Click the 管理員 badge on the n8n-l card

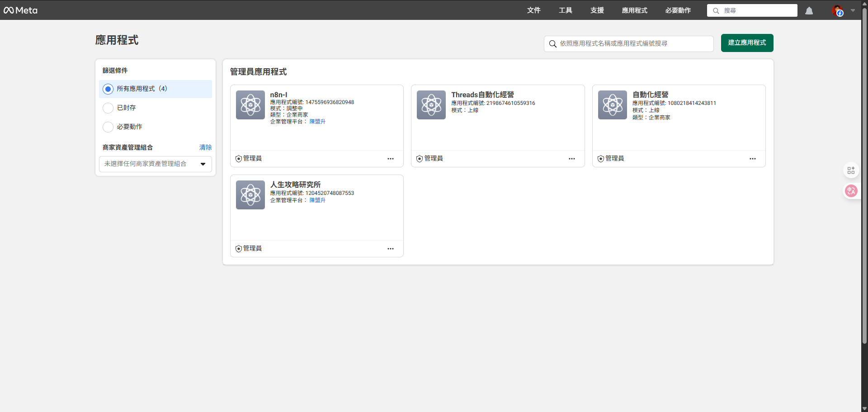click(x=248, y=158)
